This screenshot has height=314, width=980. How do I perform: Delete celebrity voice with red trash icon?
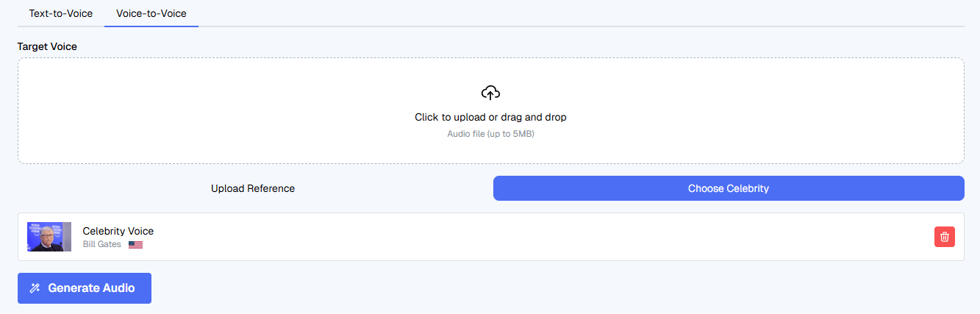pos(945,237)
